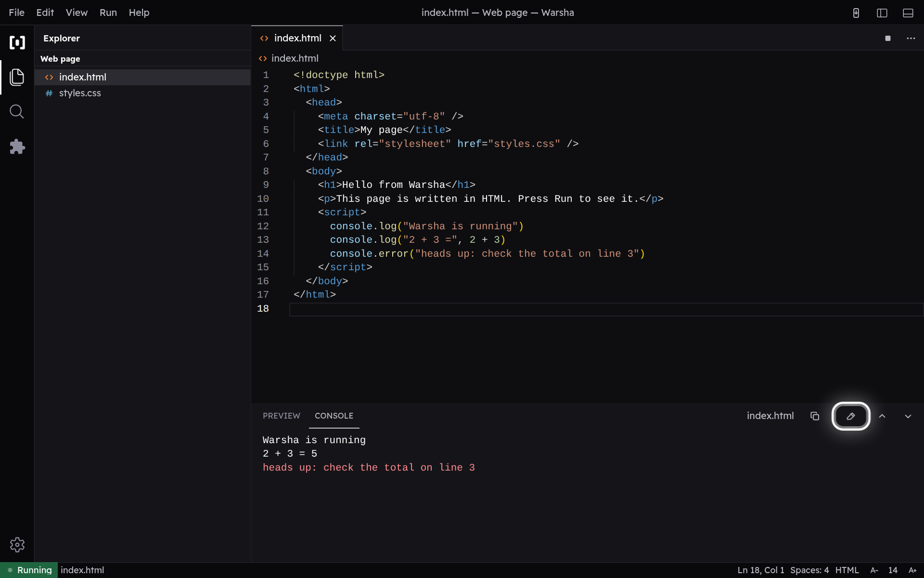Click the console.error code line
This screenshot has height=578, width=924.
[x=487, y=254]
